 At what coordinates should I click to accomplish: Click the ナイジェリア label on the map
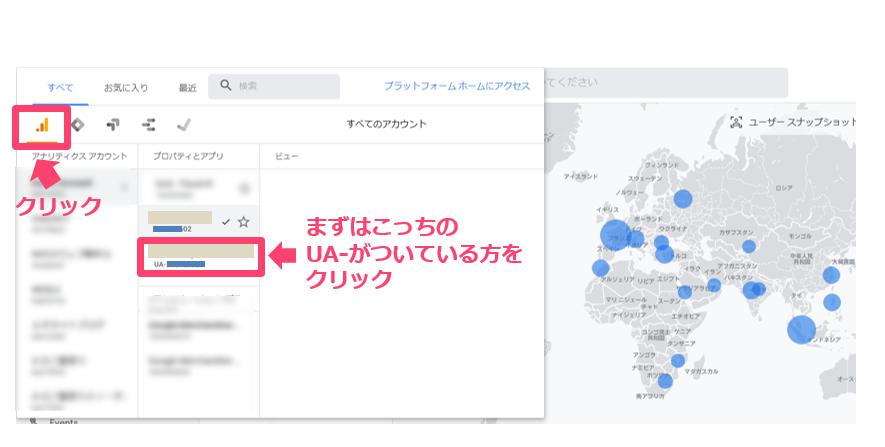coord(629,315)
